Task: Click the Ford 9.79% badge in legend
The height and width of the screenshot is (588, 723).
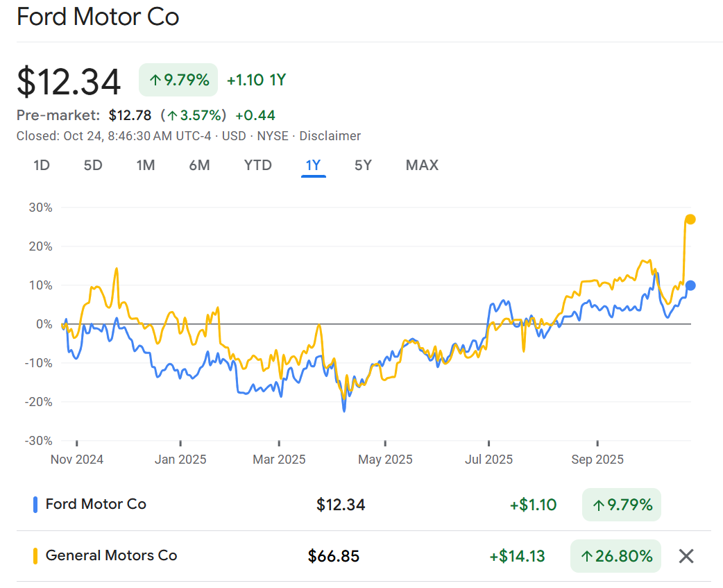Action: coord(621,505)
